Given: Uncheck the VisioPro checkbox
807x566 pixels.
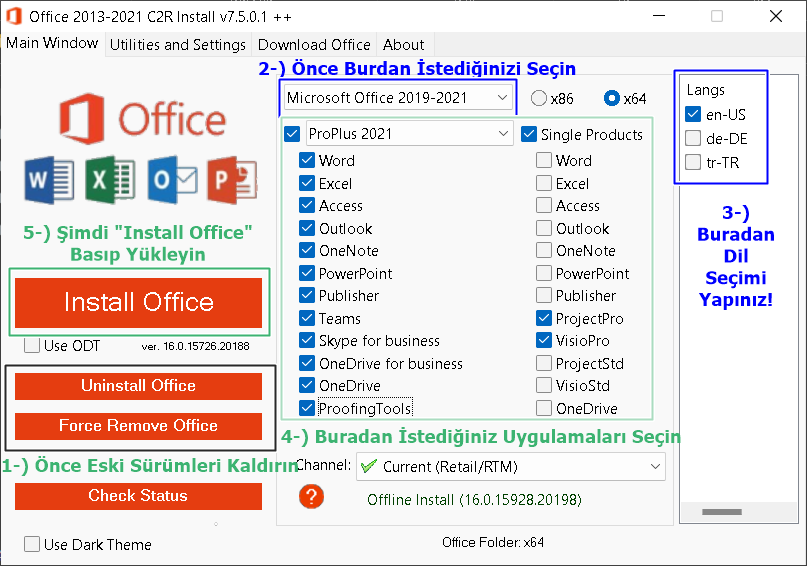Looking at the screenshot, I should 544,341.
